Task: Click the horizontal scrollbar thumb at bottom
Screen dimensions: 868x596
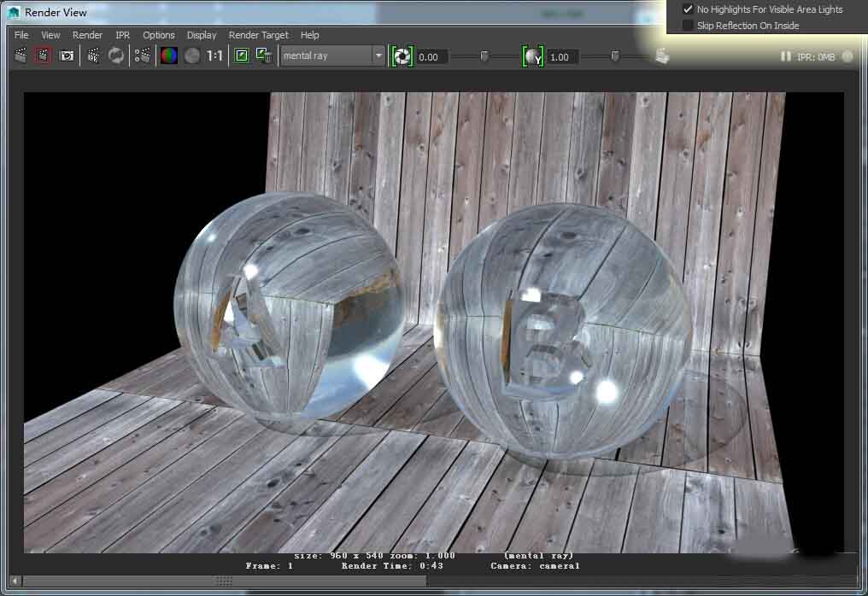Action: coord(225,581)
